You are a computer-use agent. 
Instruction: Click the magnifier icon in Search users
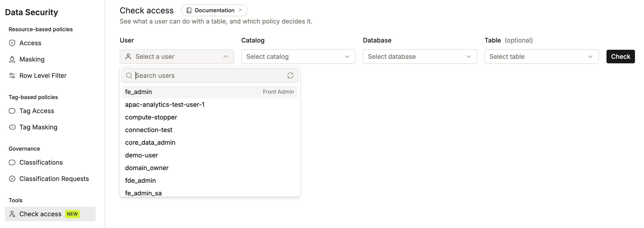point(129,75)
